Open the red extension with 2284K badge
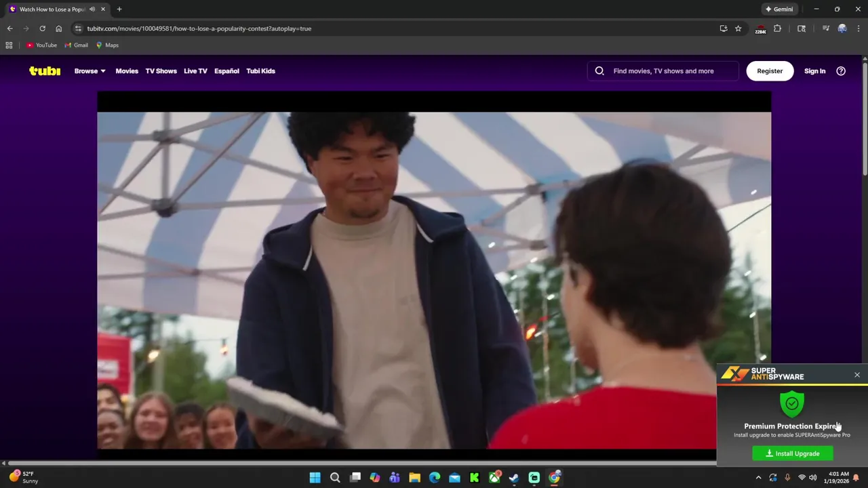 (761, 29)
